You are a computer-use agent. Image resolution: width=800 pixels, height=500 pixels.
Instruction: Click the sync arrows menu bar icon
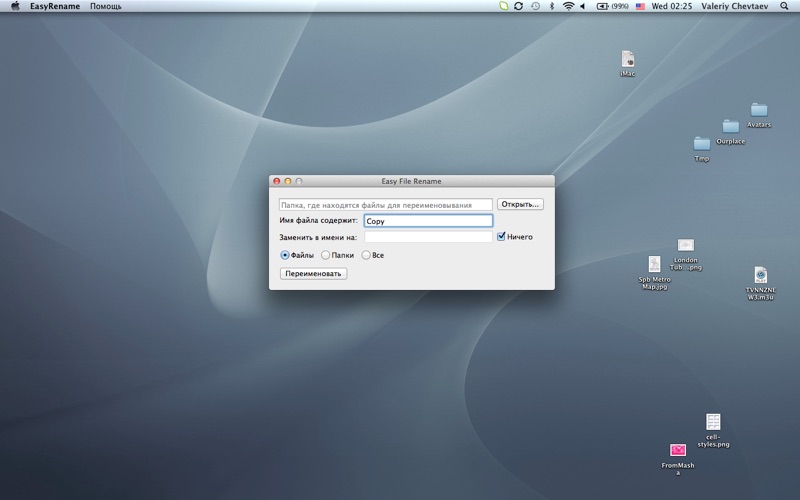(518, 6)
